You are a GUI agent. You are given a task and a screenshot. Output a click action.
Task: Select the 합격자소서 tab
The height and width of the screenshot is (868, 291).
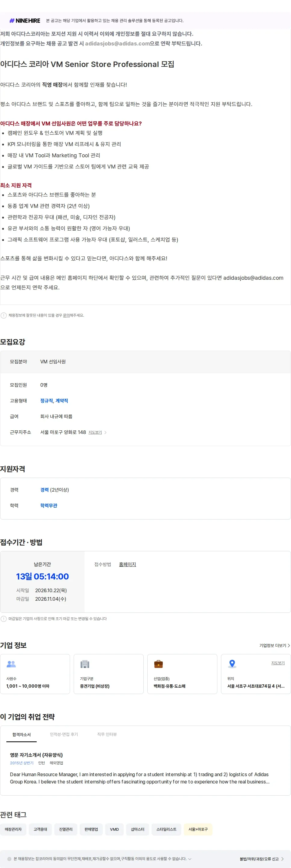22,735
